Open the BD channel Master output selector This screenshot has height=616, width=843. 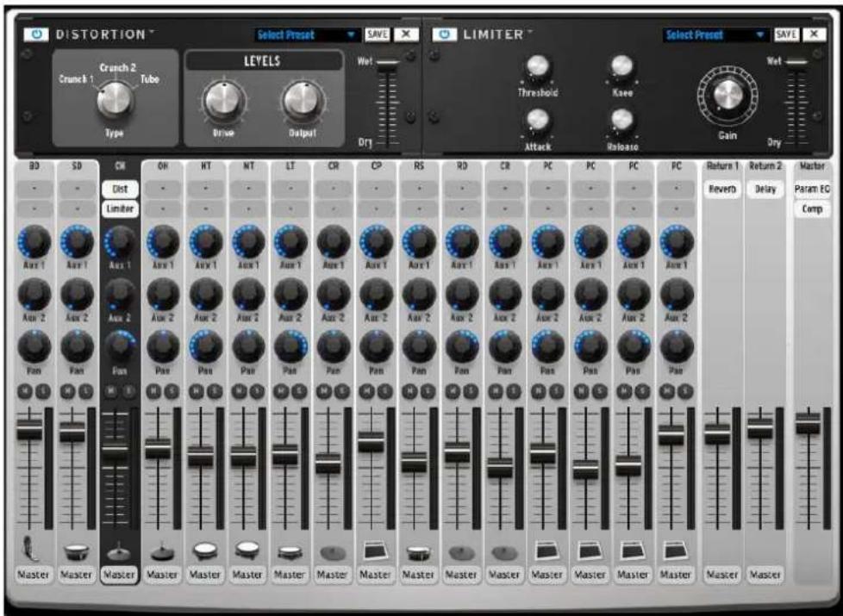[x=34, y=575]
